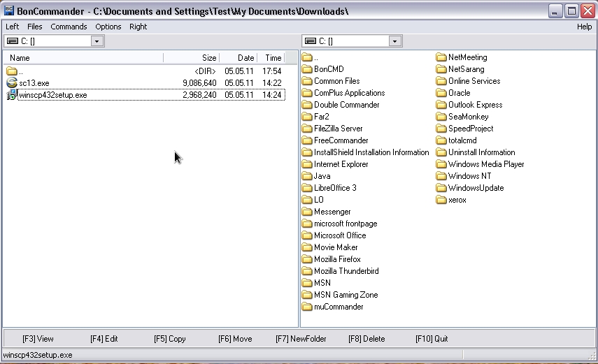Viewport: 598px width, 364px height.
Task: Click the Far2 folder icon
Action: [x=307, y=116]
